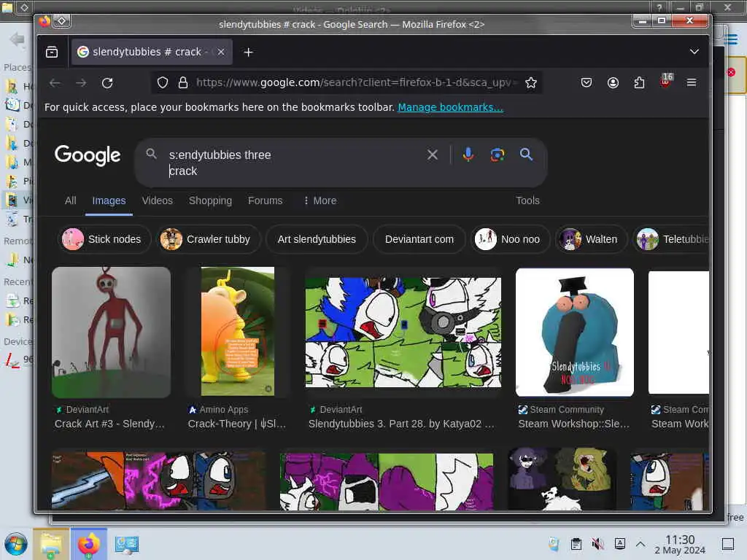Click the Google logo
Screen dimensions: 747x560
pyautogui.click(x=88, y=155)
